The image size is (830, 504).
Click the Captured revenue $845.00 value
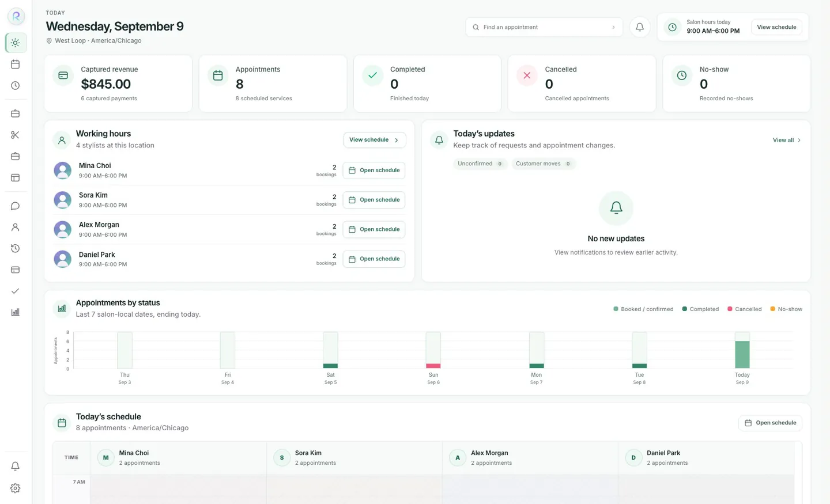[x=106, y=84]
